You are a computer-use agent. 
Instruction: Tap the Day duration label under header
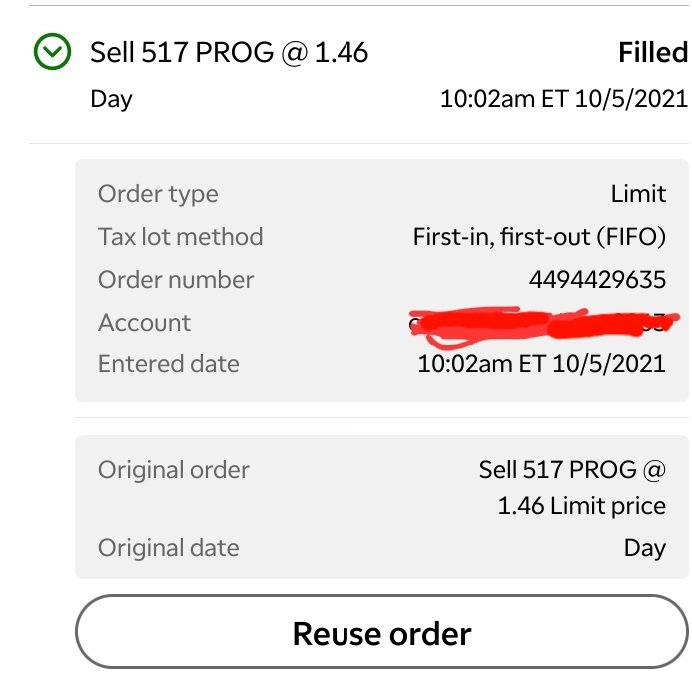[x=111, y=99]
